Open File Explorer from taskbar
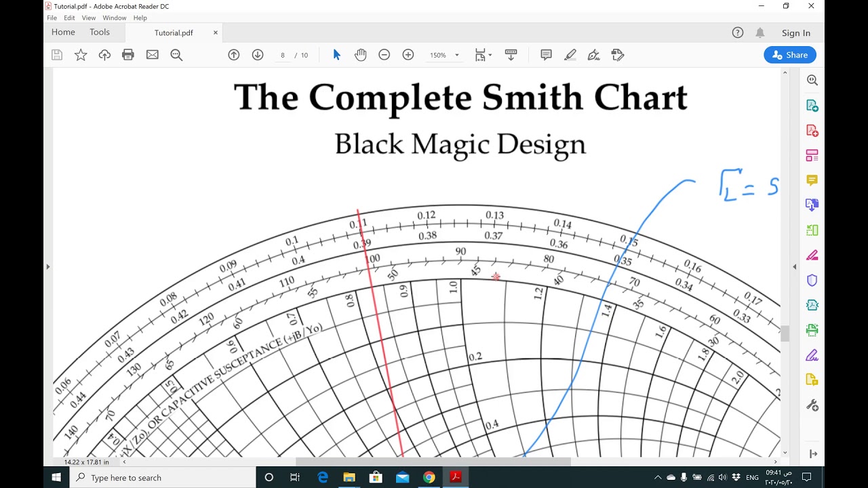Viewport: 868px width, 488px height. click(x=349, y=477)
